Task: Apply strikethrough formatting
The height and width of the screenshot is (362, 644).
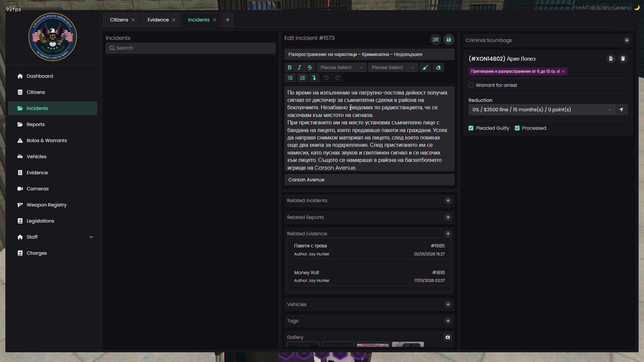Action: point(310,67)
